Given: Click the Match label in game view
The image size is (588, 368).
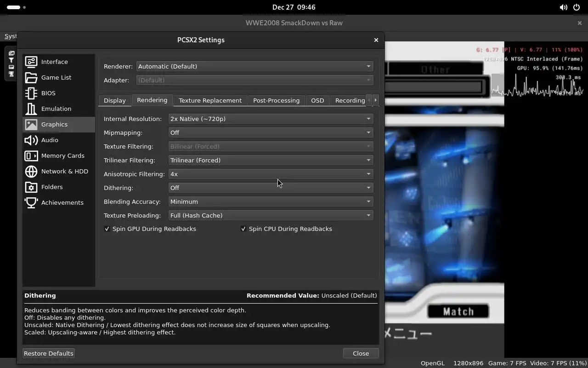Looking at the screenshot, I should point(458,311).
